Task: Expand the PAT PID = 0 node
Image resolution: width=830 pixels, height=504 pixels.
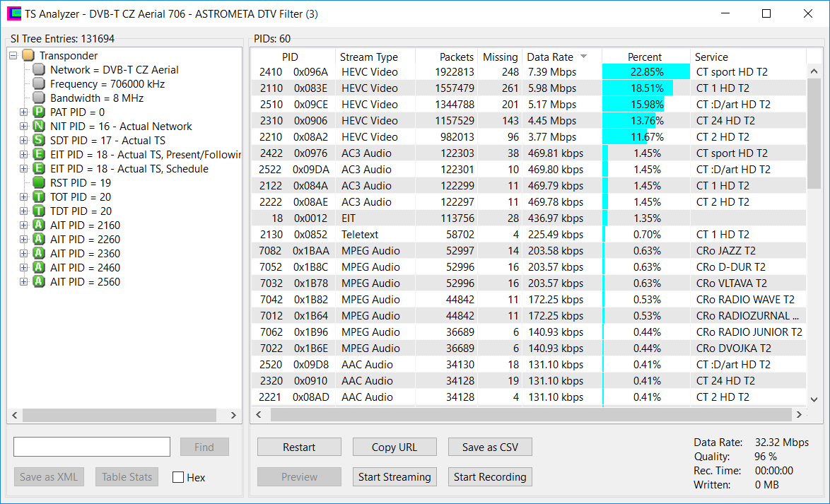Action: [x=23, y=112]
